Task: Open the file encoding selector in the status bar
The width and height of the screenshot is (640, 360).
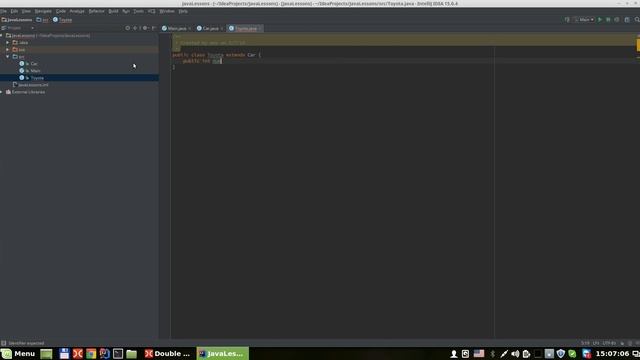Action: [609, 343]
